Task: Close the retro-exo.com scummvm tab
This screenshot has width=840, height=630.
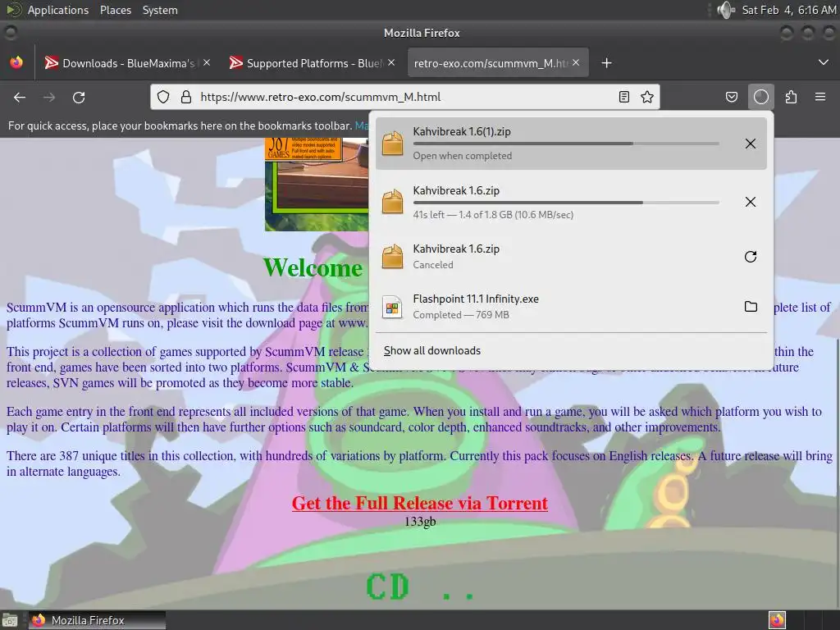Action: 576,62
